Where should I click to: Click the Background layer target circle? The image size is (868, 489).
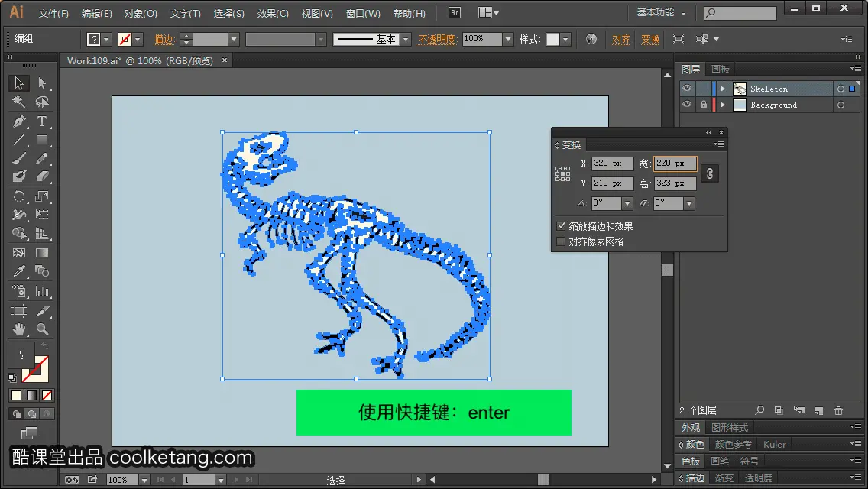click(x=840, y=105)
